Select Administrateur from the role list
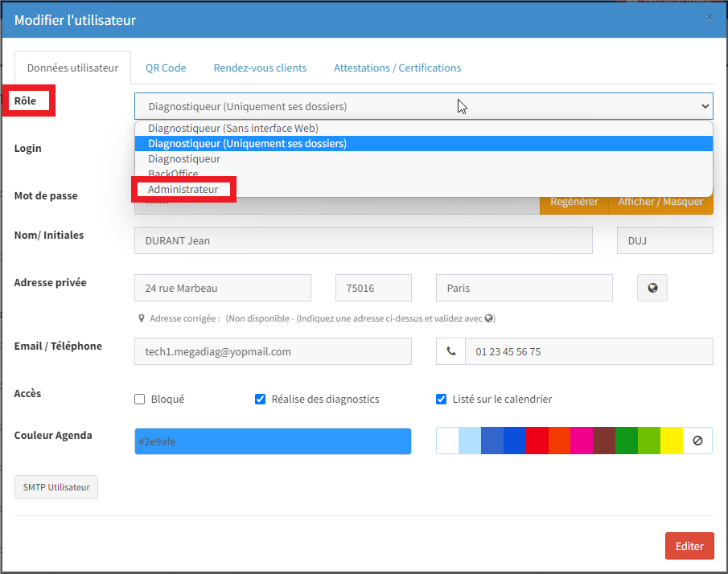This screenshot has width=728, height=574. pyautogui.click(x=183, y=190)
